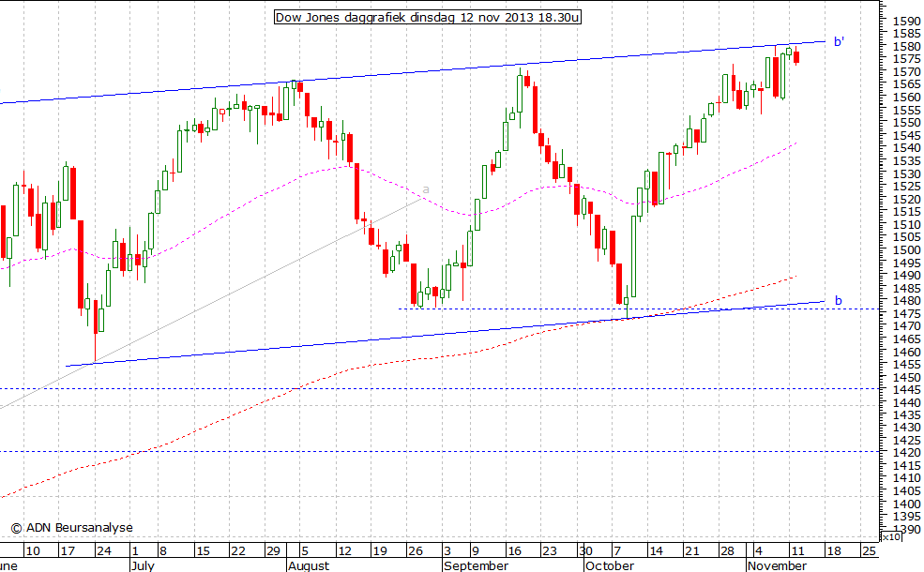This screenshot has width=924, height=572.
Task: Pick date label '9' on time axis
Action: [475, 550]
